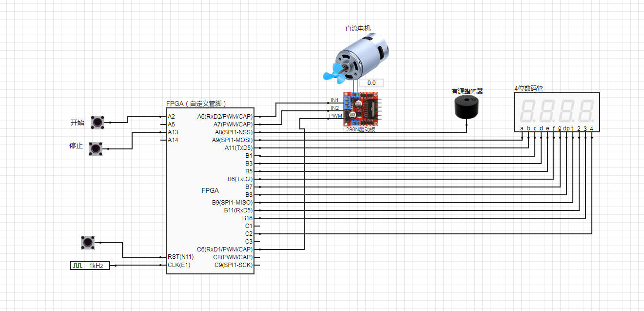The height and width of the screenshot is (311, 644).
Task: Click the A13 pin on FPGA
Action: (x=173, y=132)
